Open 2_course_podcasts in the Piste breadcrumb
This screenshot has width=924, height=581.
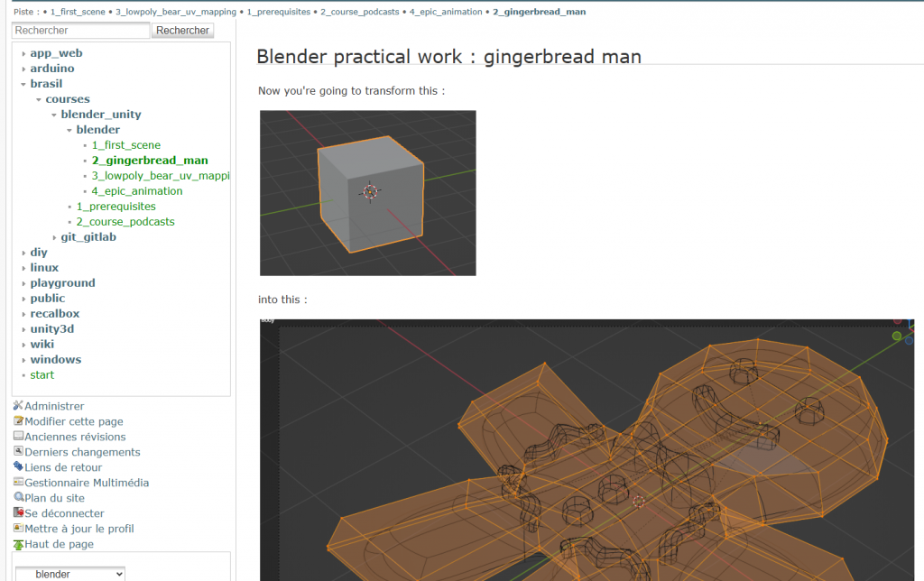(359, 12)
